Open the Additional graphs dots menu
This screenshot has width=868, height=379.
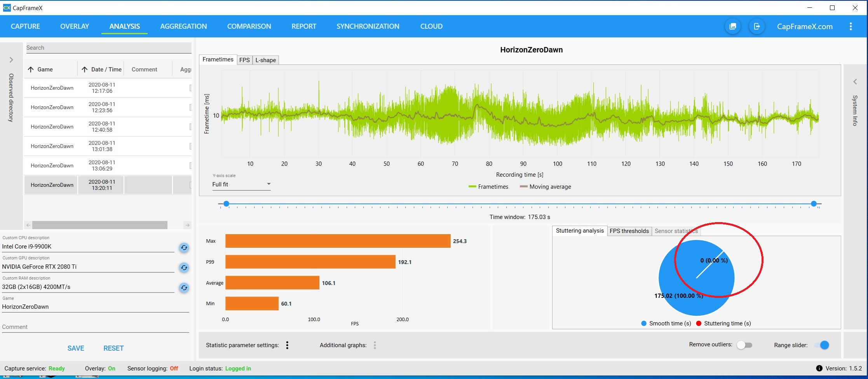[x=375, y=345]
